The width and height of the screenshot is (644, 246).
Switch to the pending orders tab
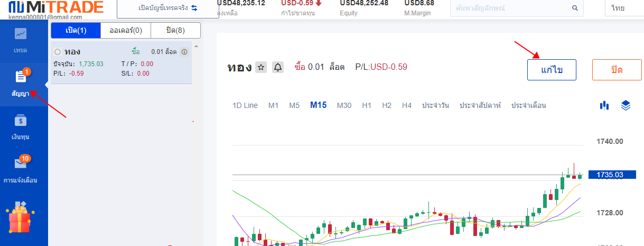(125, 30)
